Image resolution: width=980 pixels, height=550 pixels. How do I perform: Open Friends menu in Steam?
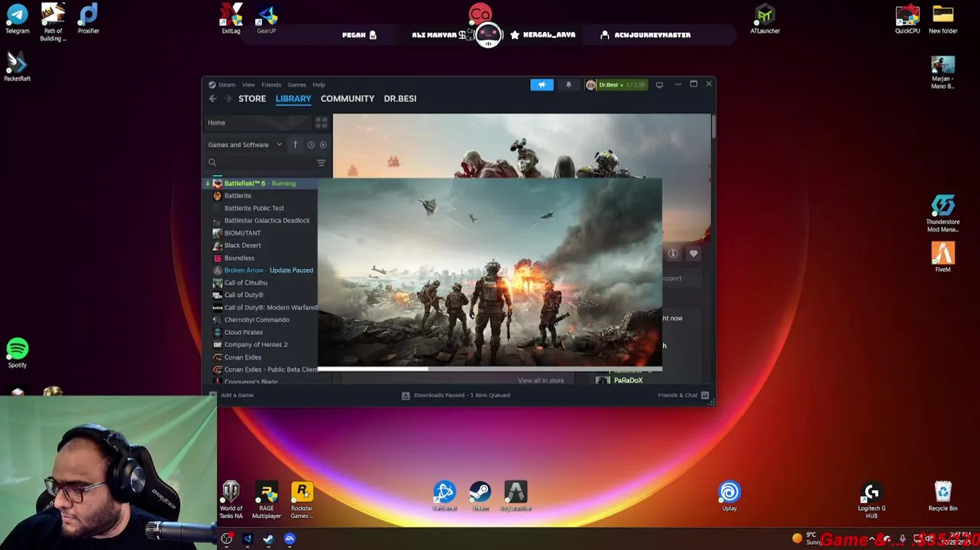coord(271,85)
